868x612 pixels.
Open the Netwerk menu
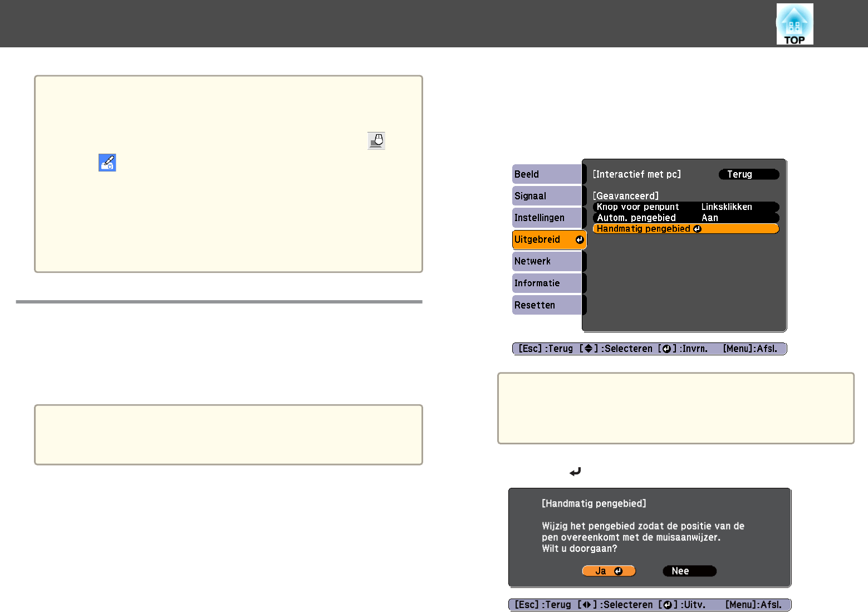(x=547, y=261)
